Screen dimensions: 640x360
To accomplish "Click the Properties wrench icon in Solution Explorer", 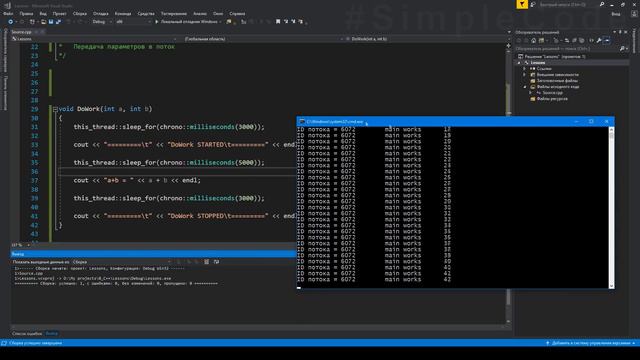I will (599, 40).
